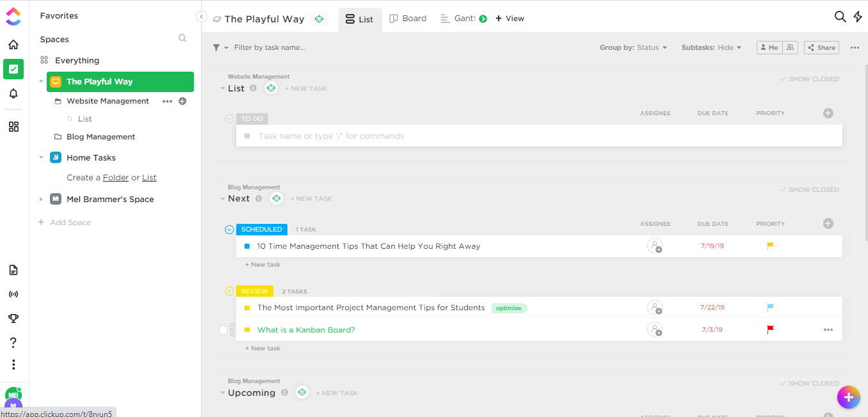Open info icon beside the List heading

pyautogui.click(x=253, y=88)
